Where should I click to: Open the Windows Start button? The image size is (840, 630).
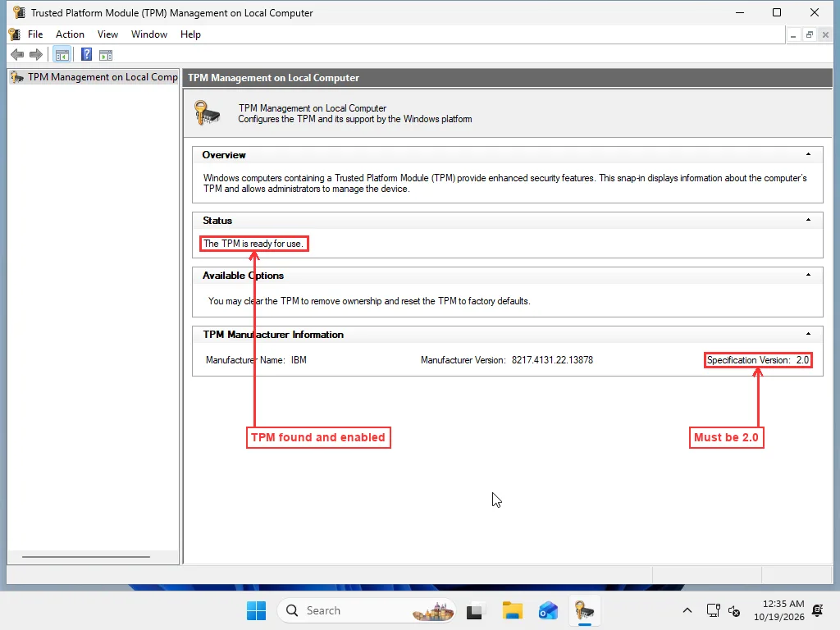coord(256,610)
